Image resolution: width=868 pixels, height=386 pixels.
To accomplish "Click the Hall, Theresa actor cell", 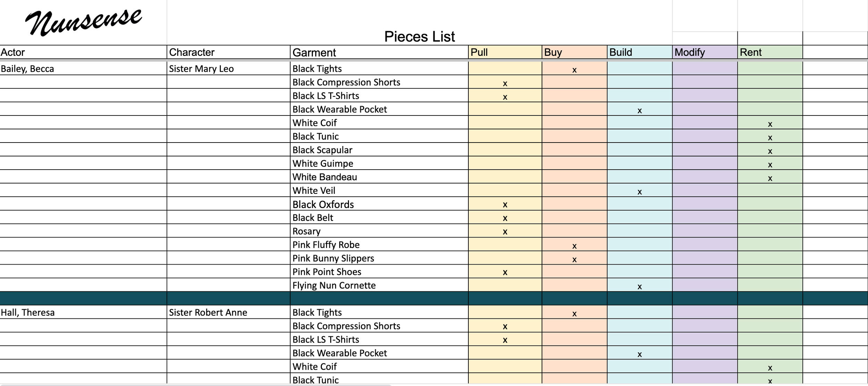I will pyautogui.click(x=83, y=312).
